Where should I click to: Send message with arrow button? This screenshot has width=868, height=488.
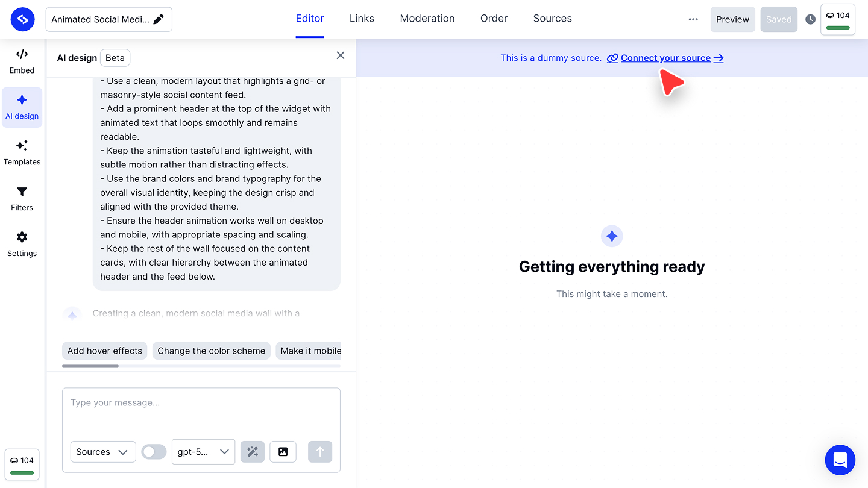320,452
